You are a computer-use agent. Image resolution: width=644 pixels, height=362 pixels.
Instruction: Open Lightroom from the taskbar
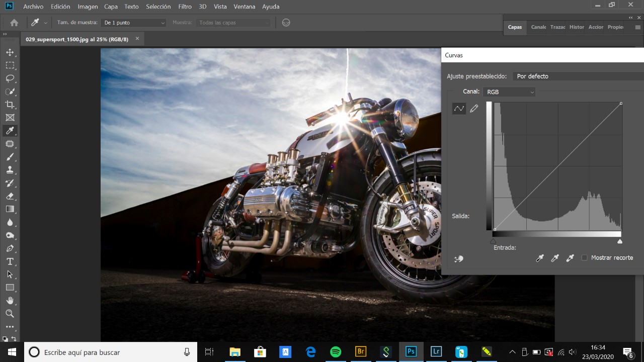[436, 352]
